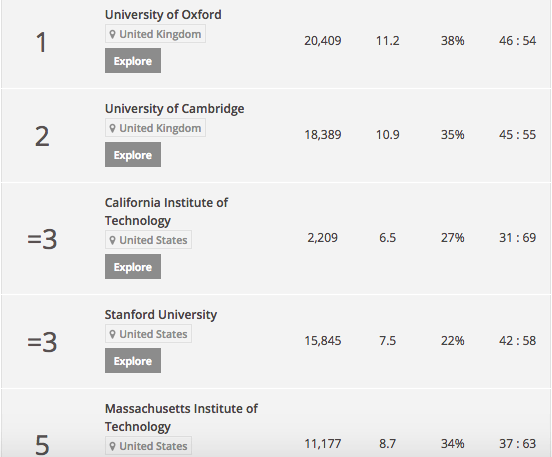Click the location pin icon beside Oxford's United Kingdom
The height and width of the screenshot is (457, 552).
pyautogui.click(x=112, y=34)
